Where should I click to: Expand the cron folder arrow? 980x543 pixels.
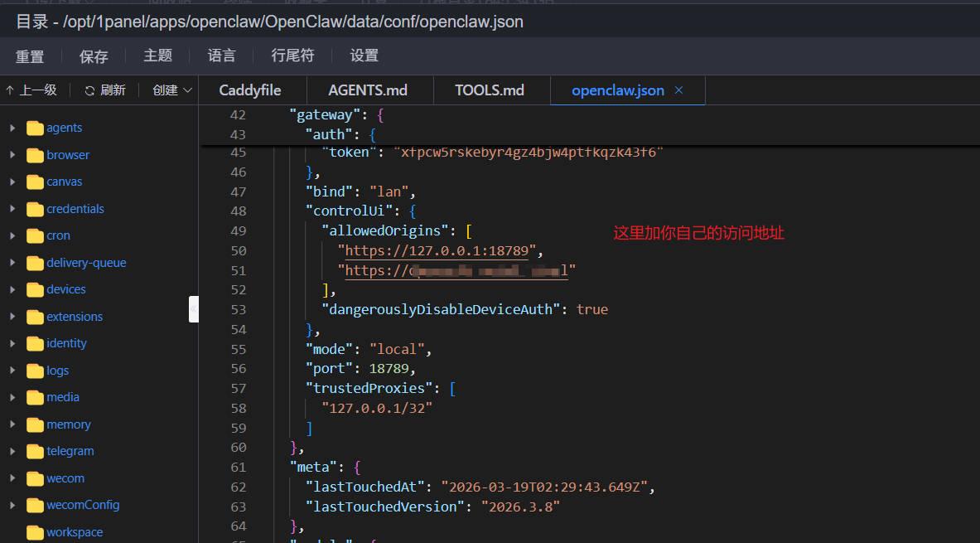pyautogui.click(x=12, y=236)
